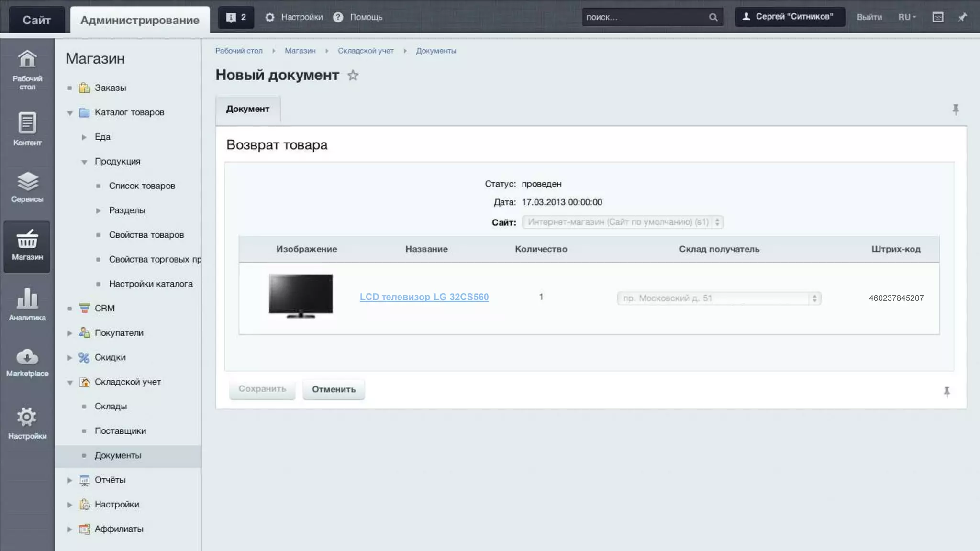Screen dimensions: 980x551
Task: Click the notifications counter icon
Action: (x=236, y=18)
